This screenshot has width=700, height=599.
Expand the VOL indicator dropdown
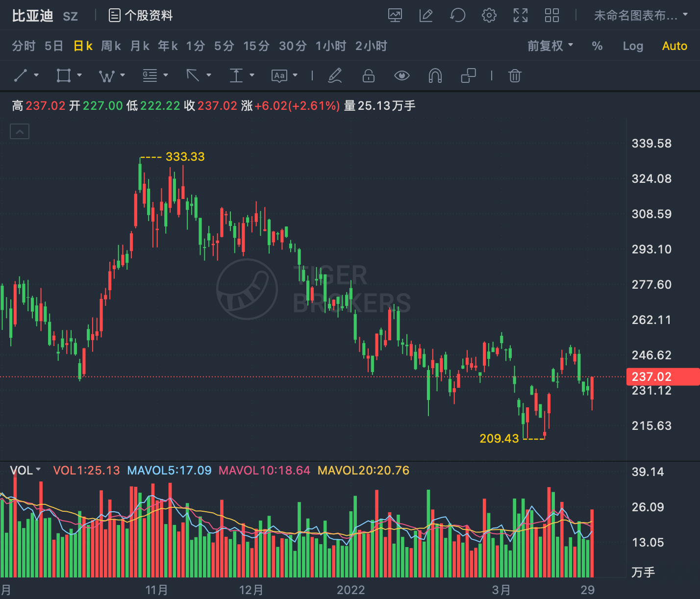point(25,471)
